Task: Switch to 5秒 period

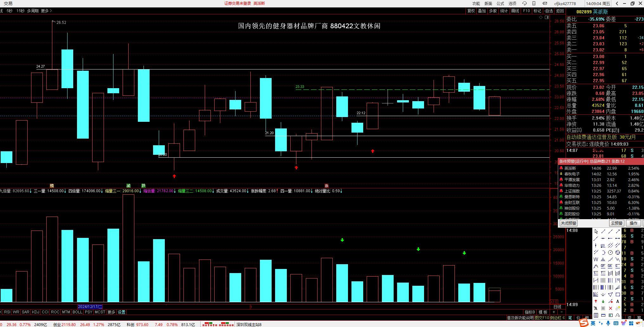Action: click(x=10, y=11)
